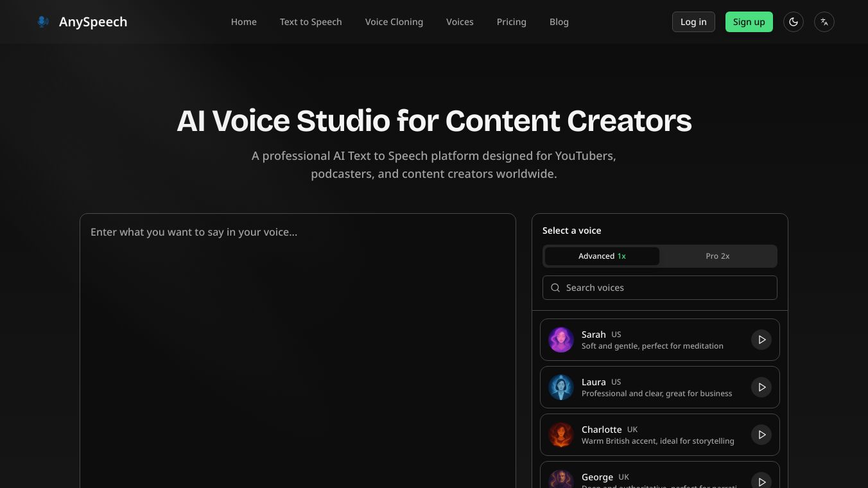Play the Laura voice preview

click(x=761, y=387)
